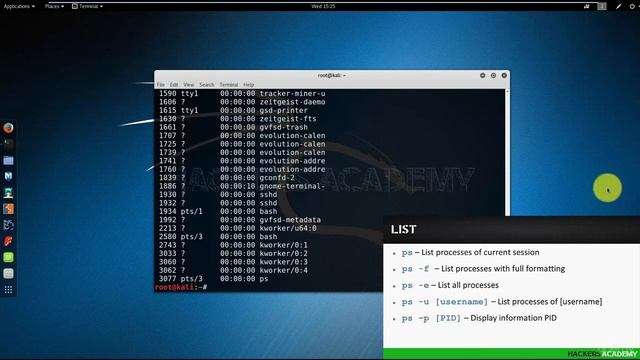Launch Metasploit M icon in dock
Screen dimensions: 640x360
click(8, 176)
